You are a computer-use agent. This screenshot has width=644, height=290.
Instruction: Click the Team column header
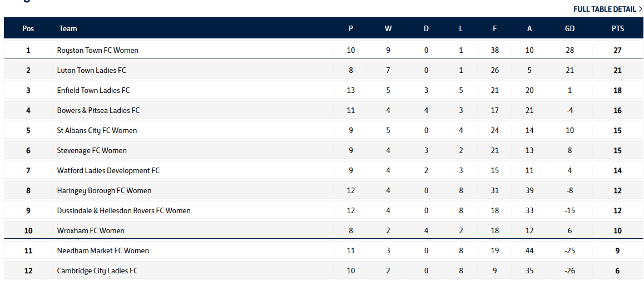point(68,28)
